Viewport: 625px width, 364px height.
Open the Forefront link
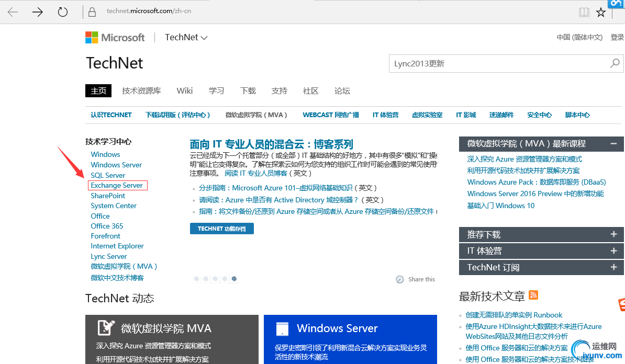105,236
